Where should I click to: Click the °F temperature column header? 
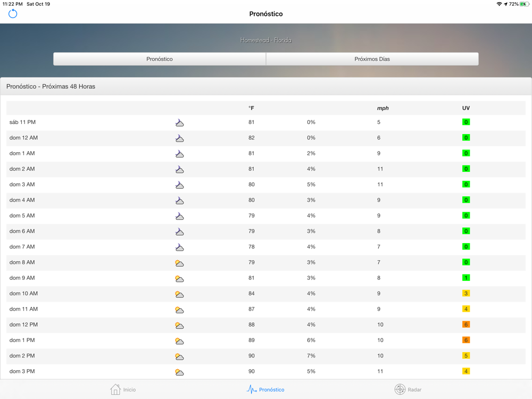pyautogui.click(x=251, y=108)
